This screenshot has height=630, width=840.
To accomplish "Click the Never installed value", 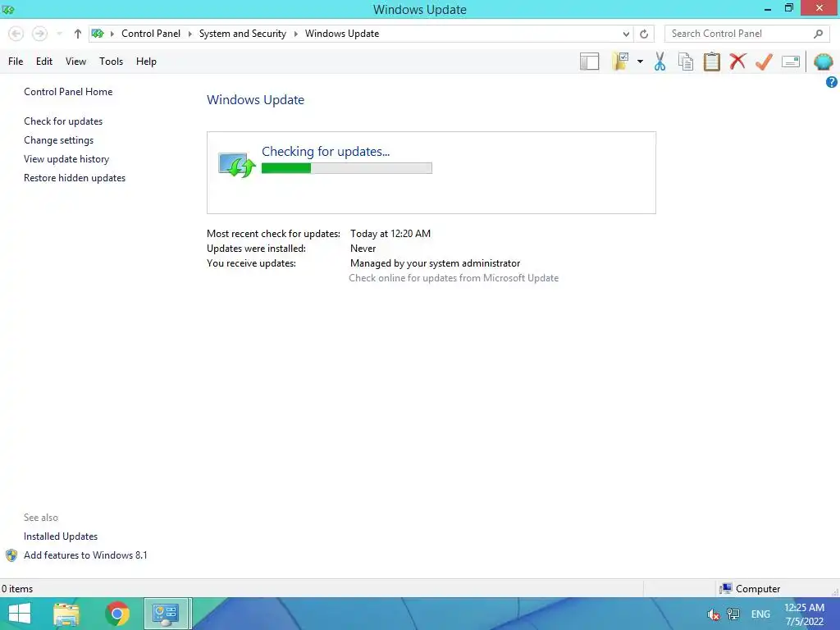I will click(363, 249).
